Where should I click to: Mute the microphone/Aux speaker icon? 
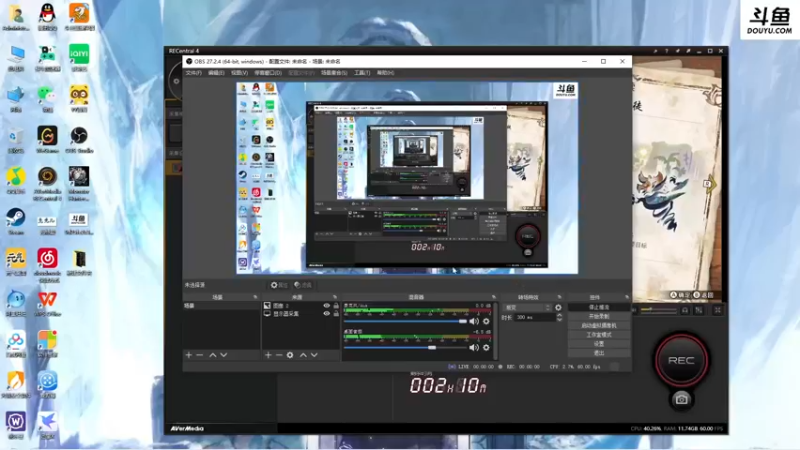coord(474,321)
